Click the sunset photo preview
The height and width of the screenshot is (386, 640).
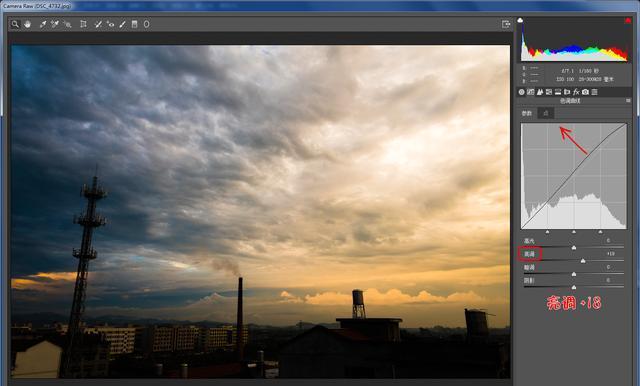point(261,212)
